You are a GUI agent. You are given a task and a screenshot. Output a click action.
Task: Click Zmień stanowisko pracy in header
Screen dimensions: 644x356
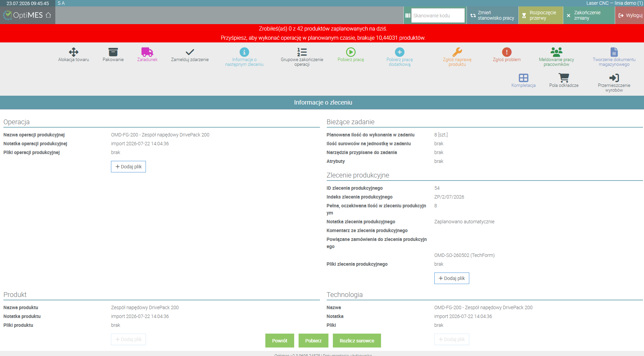493,15
